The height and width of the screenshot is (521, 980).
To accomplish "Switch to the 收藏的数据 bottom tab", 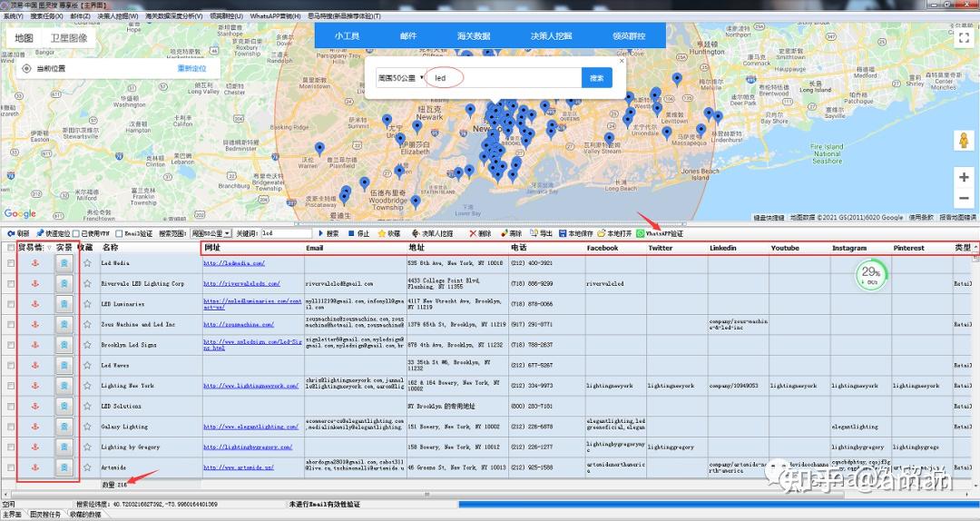I will (85, 514).
